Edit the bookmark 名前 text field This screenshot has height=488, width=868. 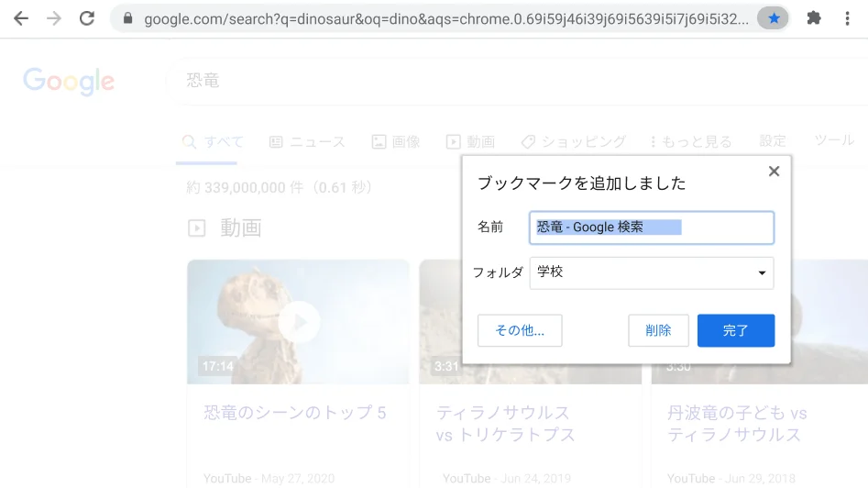(x=652, y=227)
